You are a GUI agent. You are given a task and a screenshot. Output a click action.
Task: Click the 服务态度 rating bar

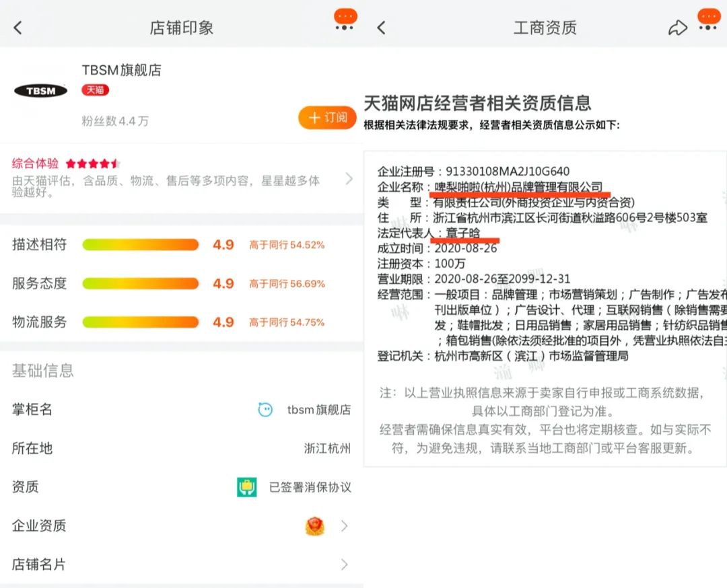tap(141, 284)
